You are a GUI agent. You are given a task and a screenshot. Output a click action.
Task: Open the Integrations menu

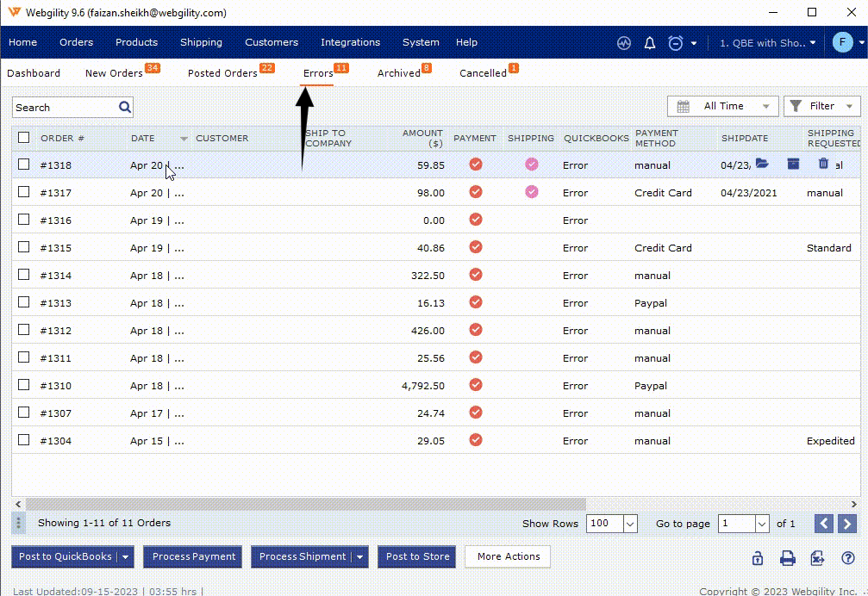pos(350,42)
